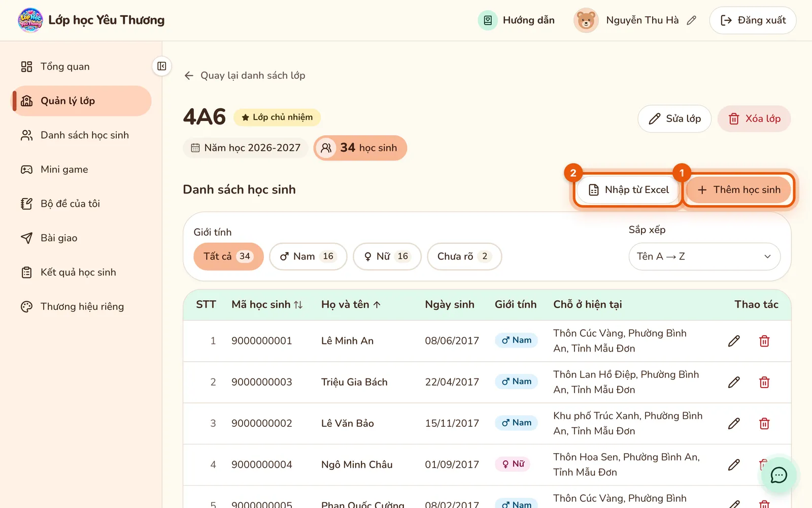
Task: Open Mini game in sidebar
Action: point(81,170)
